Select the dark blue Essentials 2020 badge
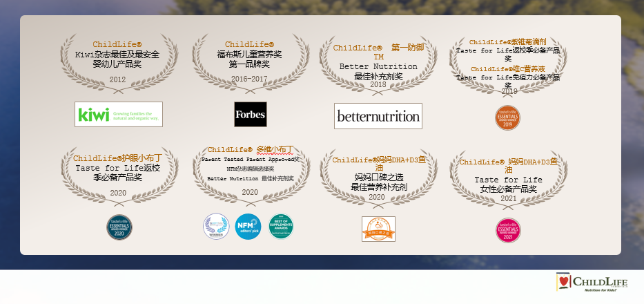 119,227
